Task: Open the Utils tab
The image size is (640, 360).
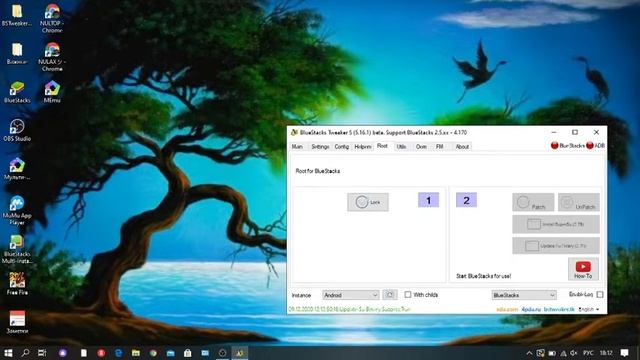Action: (x=401, y=147)
